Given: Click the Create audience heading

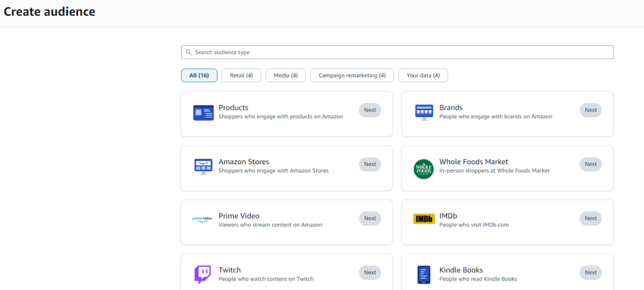Looking at the screenshot, I should [49, 11].
